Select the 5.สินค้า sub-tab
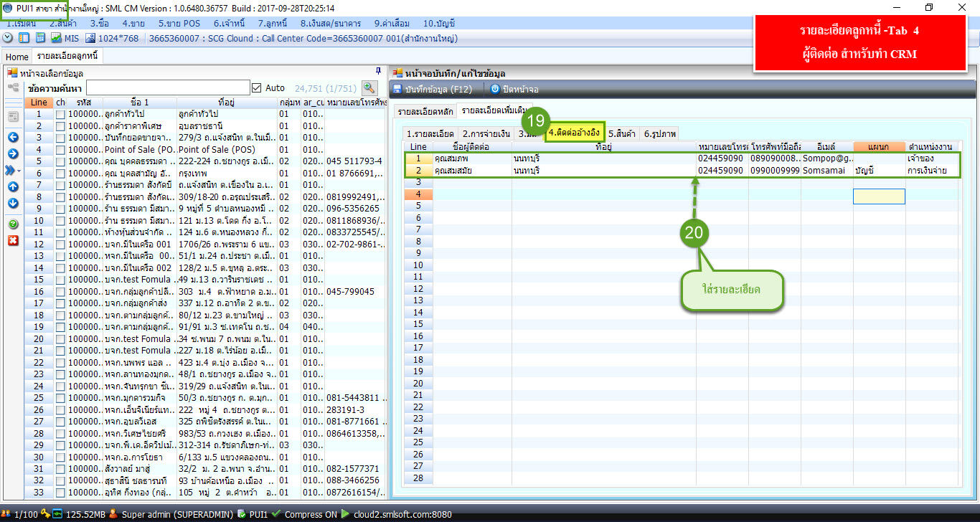 (623, 133)
